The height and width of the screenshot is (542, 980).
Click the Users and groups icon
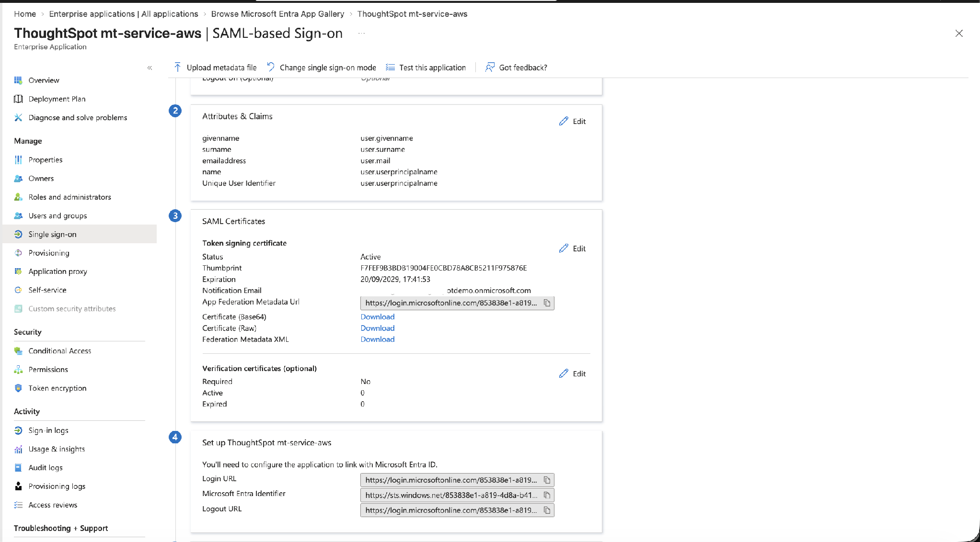pos(18,215)
